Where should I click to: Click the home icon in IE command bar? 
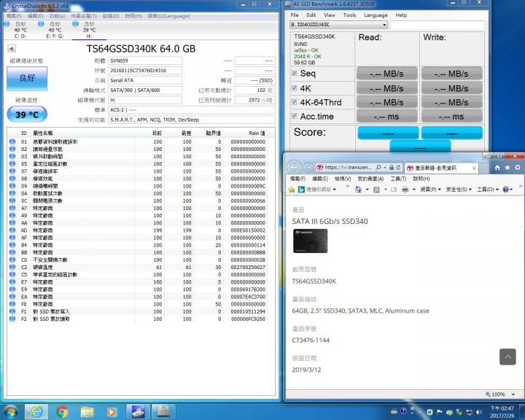tap(358, 190)
